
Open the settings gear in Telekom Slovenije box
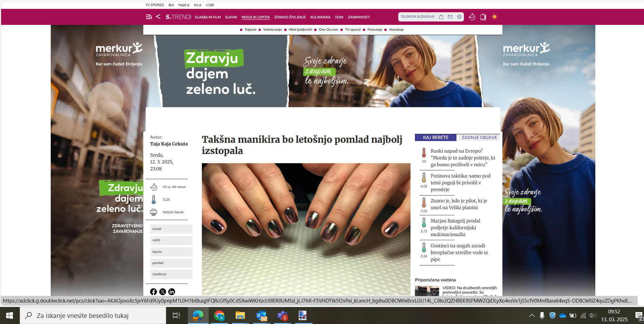pos(459,17)
